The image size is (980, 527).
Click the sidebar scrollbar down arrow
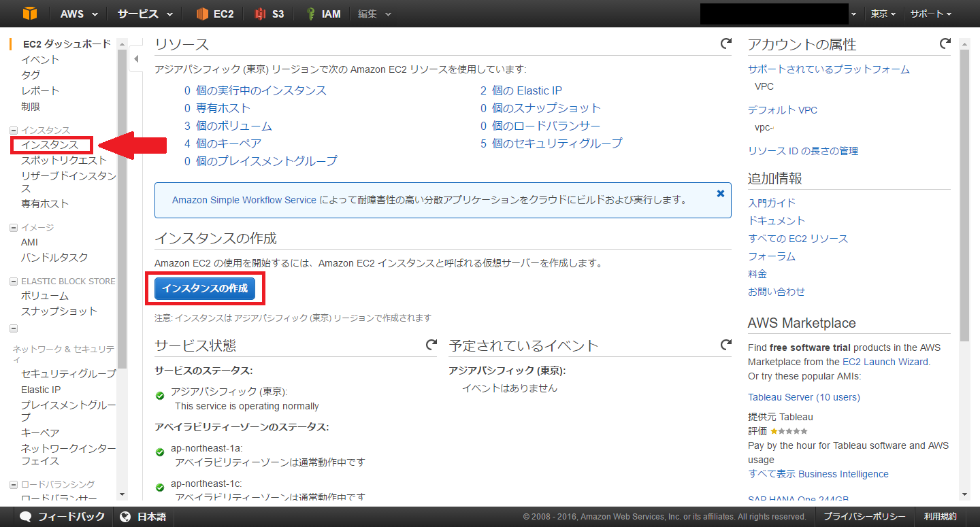(122, 494)
